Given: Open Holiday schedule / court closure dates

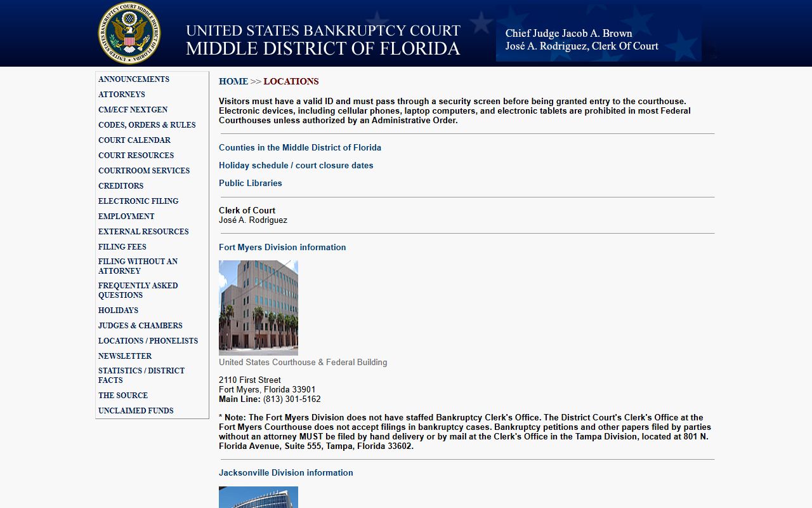Looking at the screenshot, I should pyautogui.click(x=296, y=165).
